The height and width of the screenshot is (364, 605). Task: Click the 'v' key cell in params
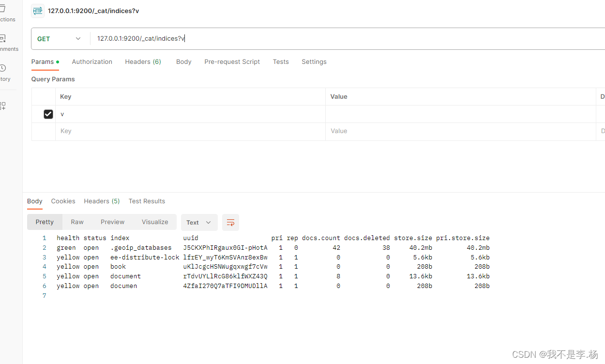pos(190,114)
